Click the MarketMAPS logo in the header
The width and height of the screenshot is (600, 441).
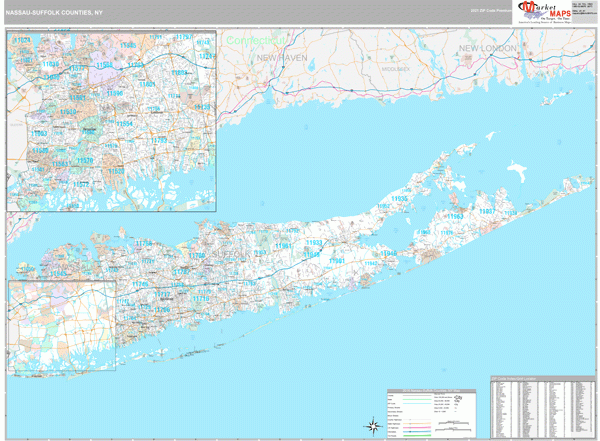545,13
